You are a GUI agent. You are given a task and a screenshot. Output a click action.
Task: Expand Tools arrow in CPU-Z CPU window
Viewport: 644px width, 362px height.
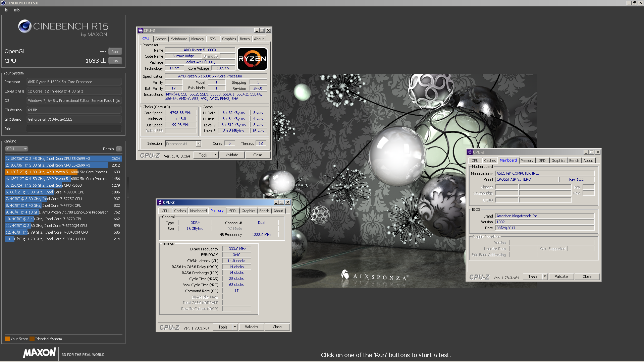215,155
